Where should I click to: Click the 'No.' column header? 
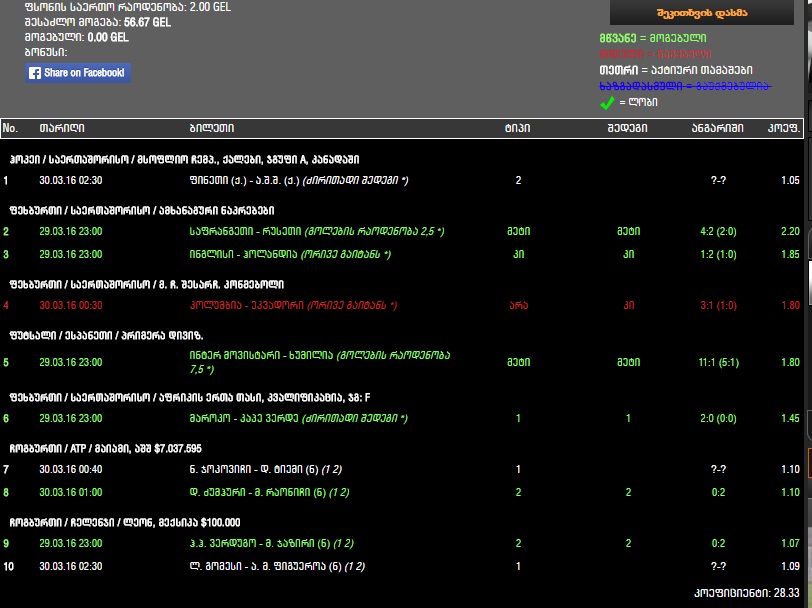[x=11, y=128]
